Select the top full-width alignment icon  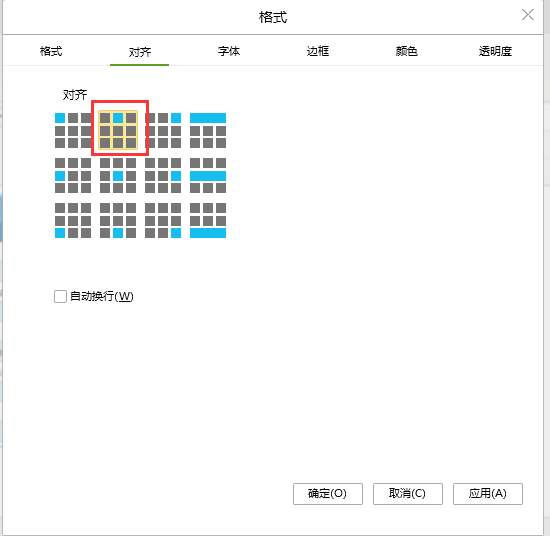point(208,130)
